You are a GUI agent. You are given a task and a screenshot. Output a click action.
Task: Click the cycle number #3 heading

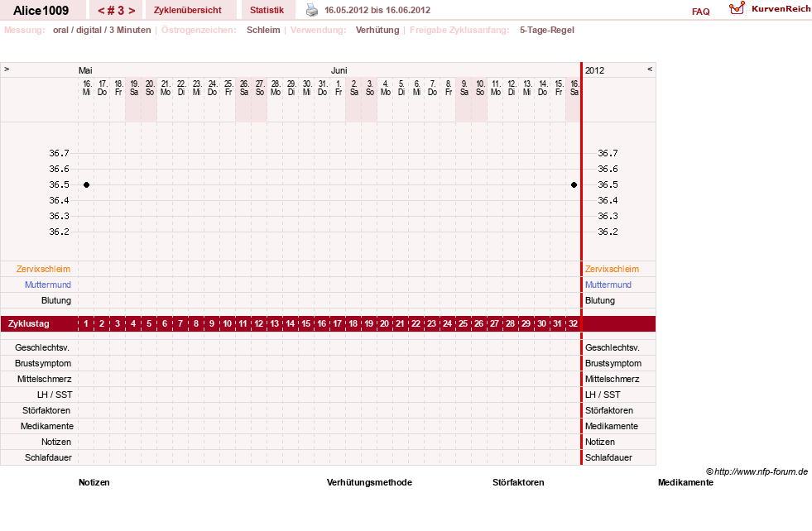pyautogui.click(x=117, y=11)
